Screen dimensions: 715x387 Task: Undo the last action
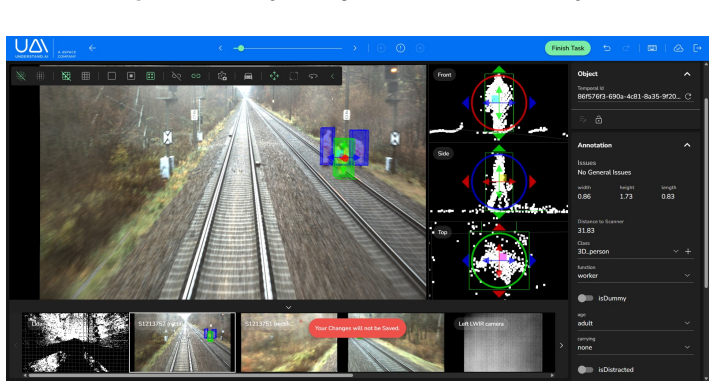coord(606,48)
